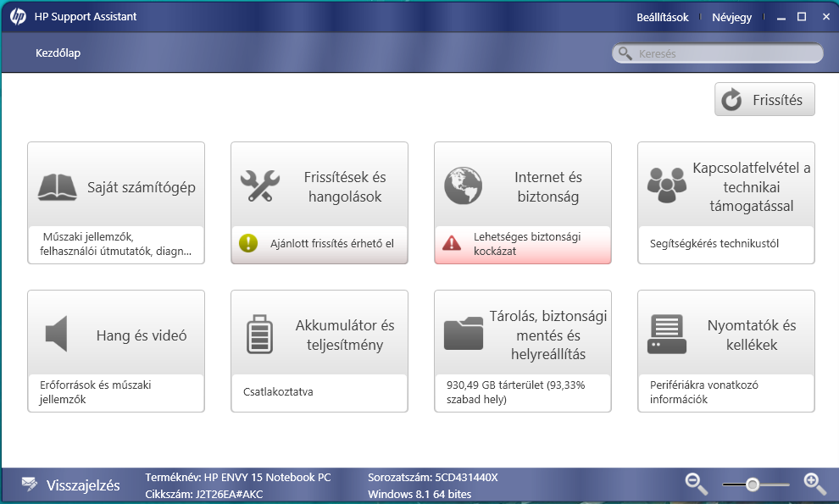839x504 pixels.
Task: Open Internet és biztonság title
Action: click(x=548, y=186)
